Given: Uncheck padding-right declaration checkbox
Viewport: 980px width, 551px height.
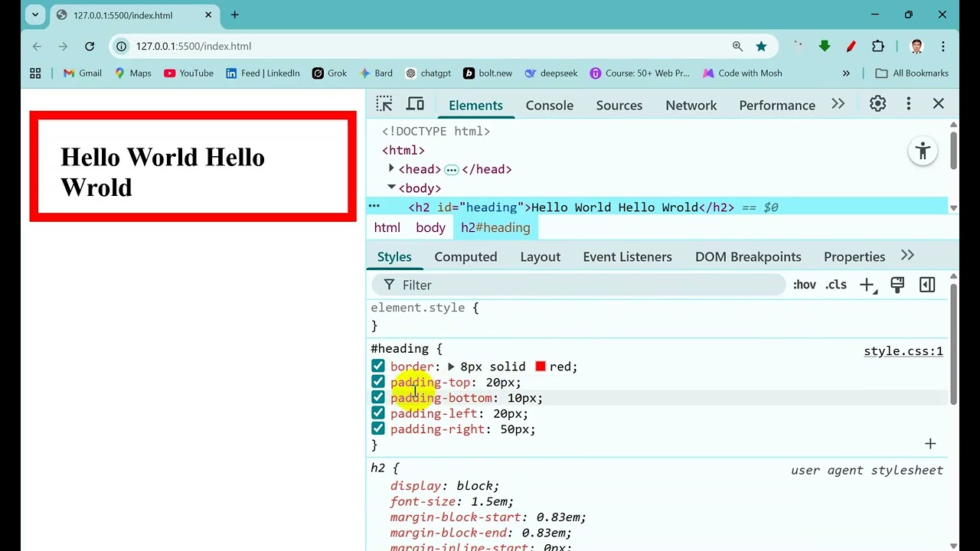Looking at the screenshot, I should (378, 429).
